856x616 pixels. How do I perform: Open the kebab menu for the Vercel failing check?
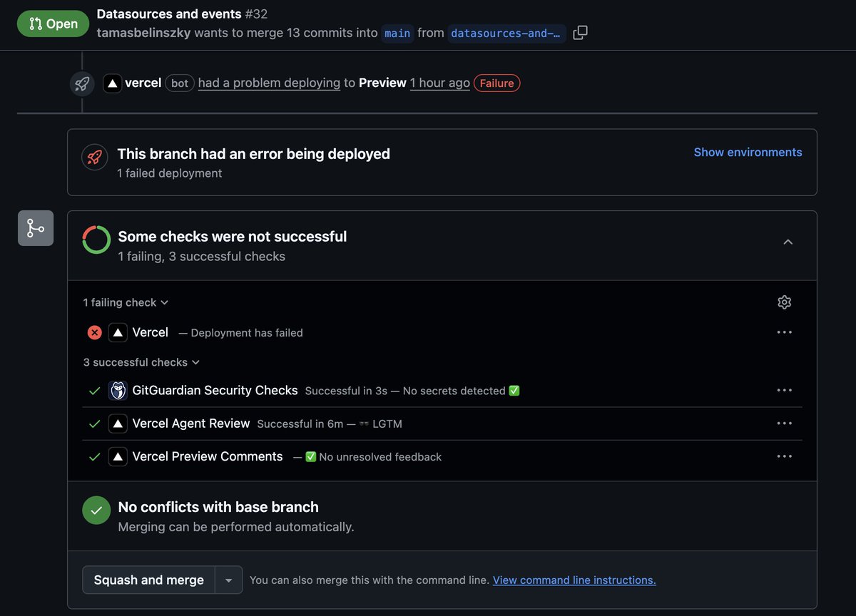point(785,332)
